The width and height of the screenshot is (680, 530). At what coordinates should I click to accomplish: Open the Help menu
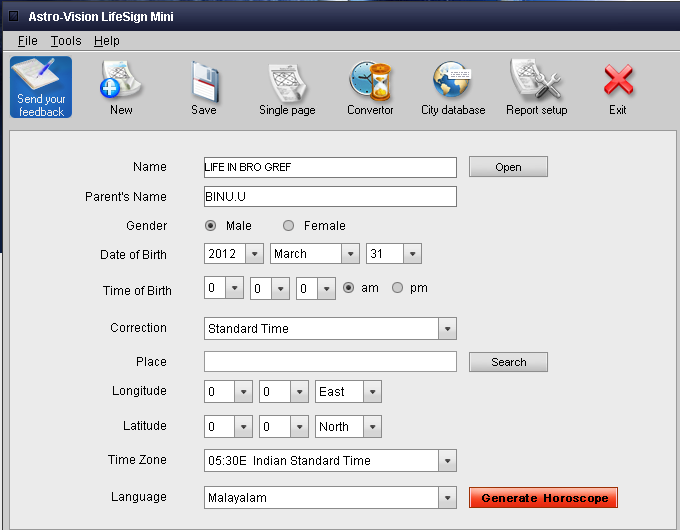coord(107,41)
